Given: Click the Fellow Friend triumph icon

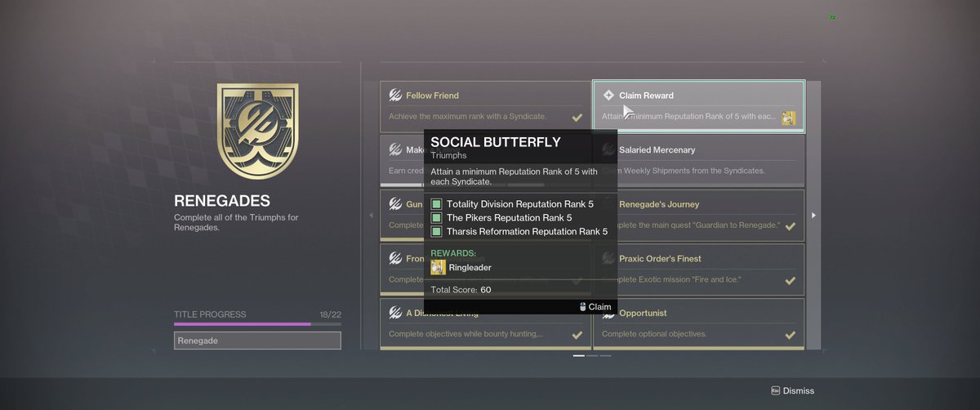Looking at the screenshot, I should [x=395, y=96].
